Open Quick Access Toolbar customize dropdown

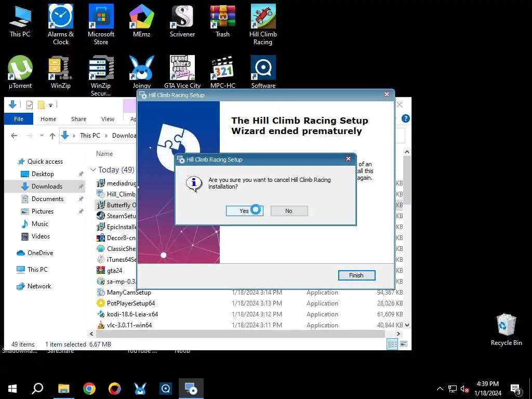[x=50, y=105]
